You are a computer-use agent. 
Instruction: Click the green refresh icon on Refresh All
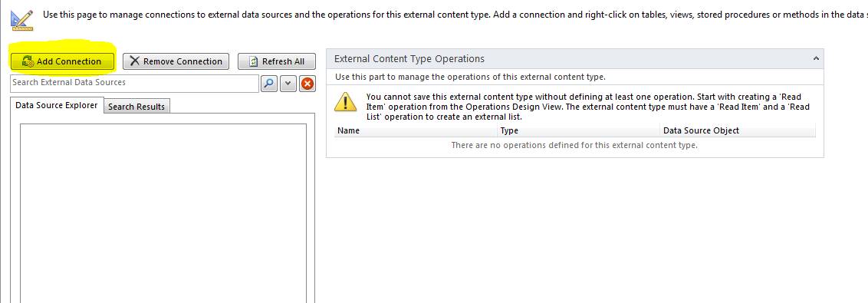click(x=253, y=61)
